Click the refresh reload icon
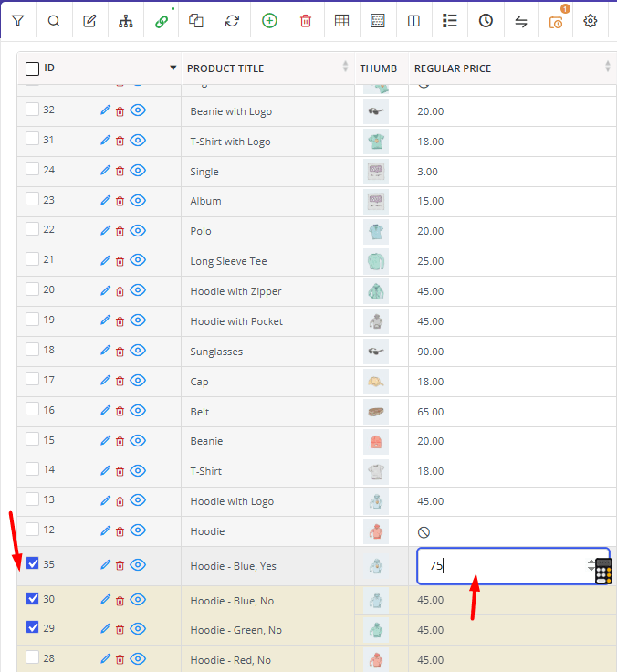617x672 pixels. (232, 21)
